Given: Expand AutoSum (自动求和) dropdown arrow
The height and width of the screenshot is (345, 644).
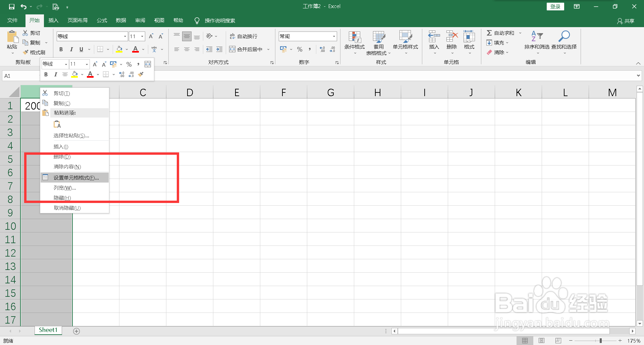Looking at the screenshot, I should (x=520, y=33).
